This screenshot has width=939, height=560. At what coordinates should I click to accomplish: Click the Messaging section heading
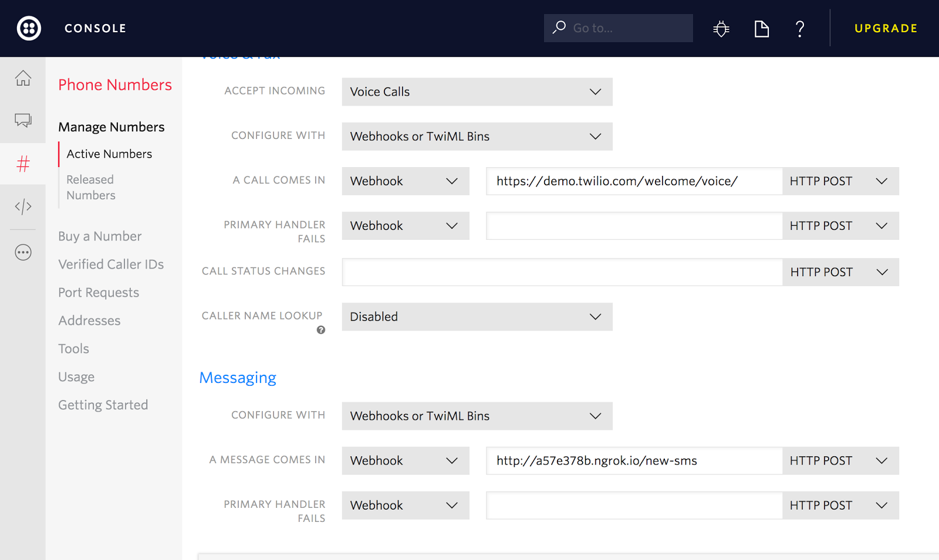click(x=238, y=378)
